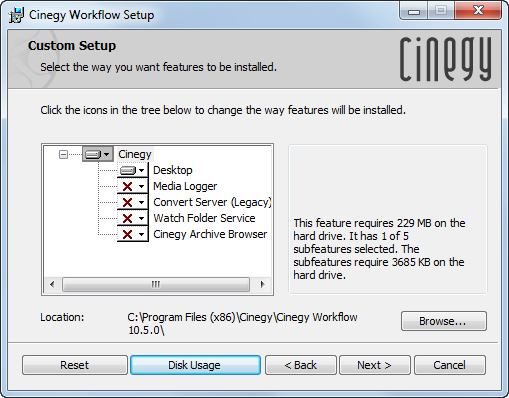This screenshot has height=398, width=509.
Task: Select the Convert Server (Legacy) feature label
Action: point(212,202)
